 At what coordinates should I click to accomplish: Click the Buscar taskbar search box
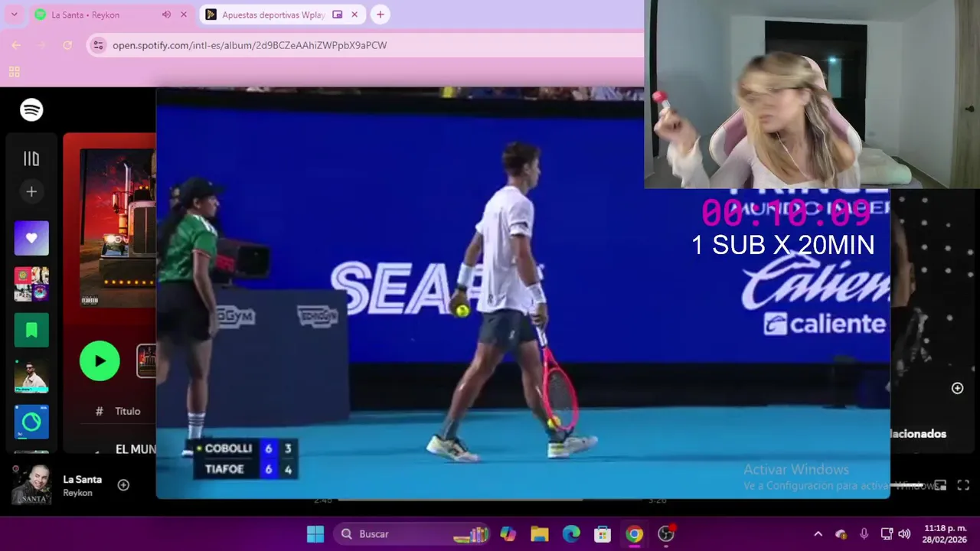tap(412, 534)
